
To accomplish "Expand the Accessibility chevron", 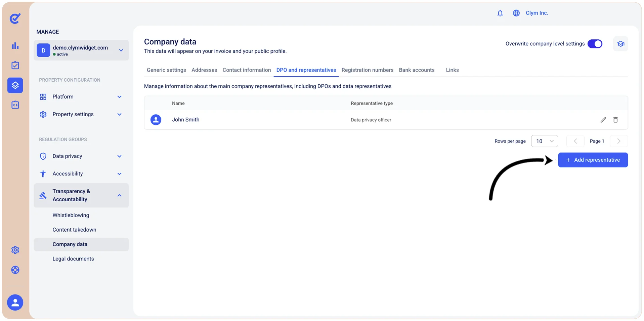I will coord(119,174).
